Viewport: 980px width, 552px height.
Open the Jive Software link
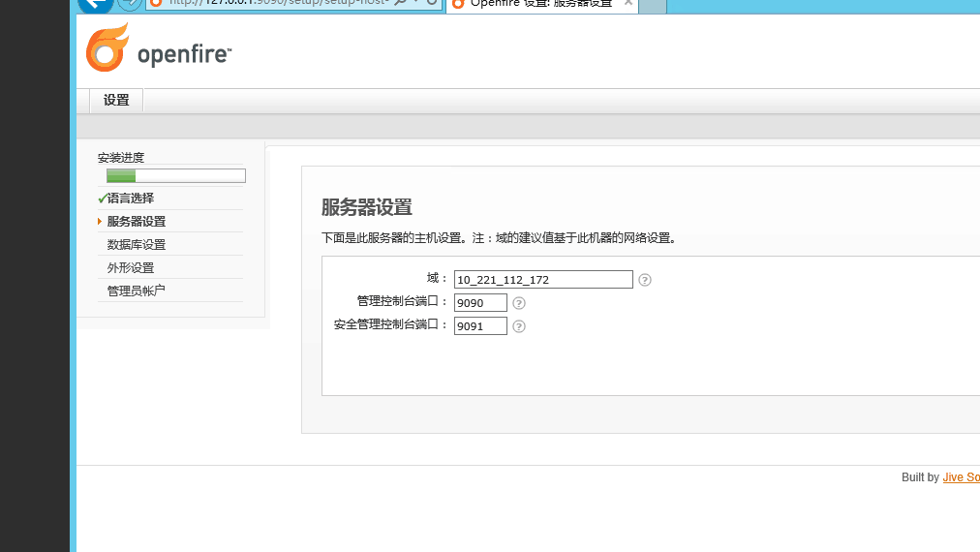pos(961,477)
